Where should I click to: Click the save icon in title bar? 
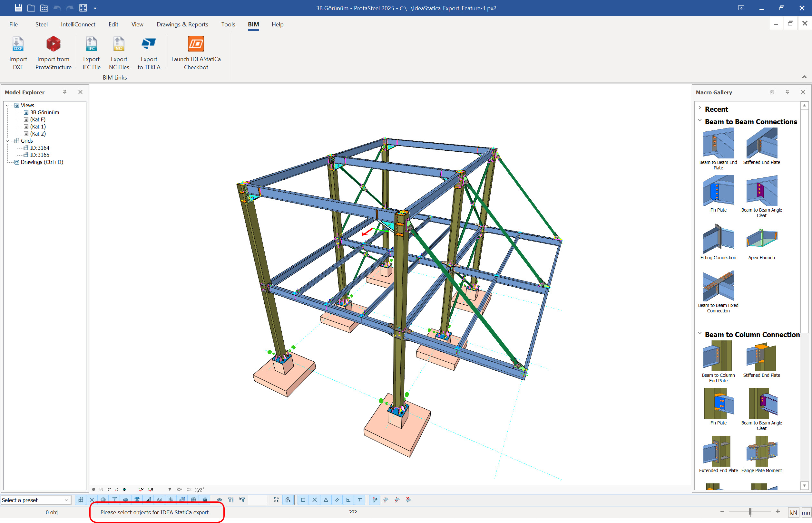pyautogui.click(x=18, y=8)
